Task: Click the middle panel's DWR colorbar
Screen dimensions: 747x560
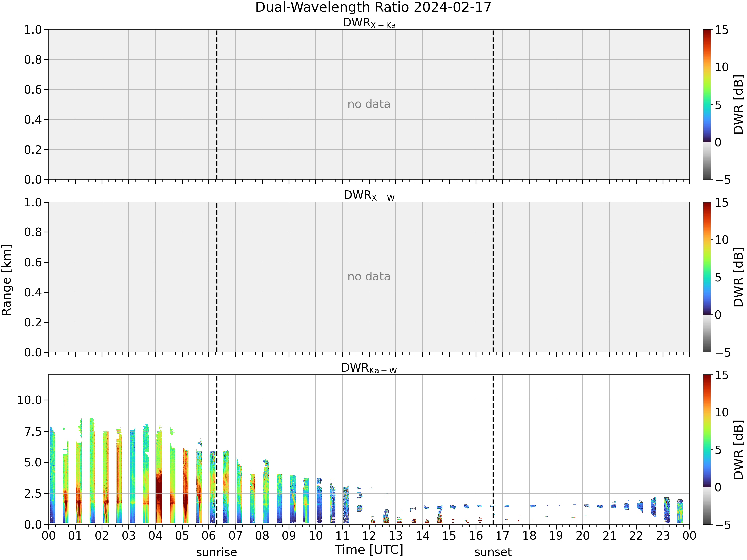Action: point(707,277)
